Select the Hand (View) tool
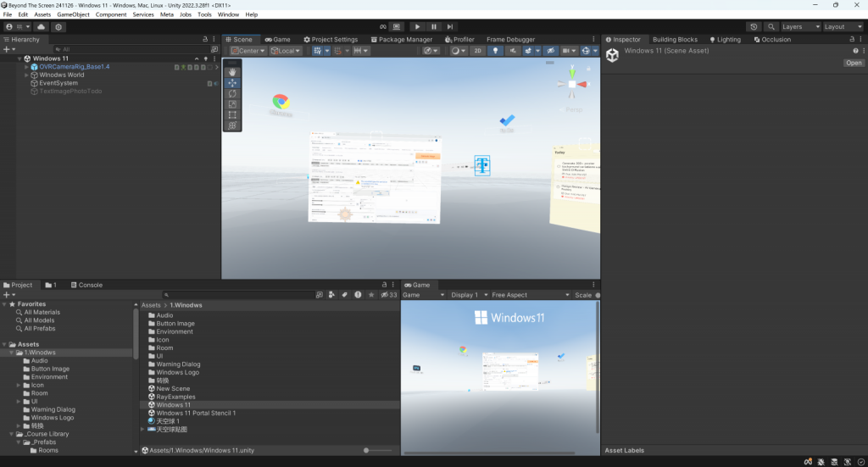The height and width of the screenshot is (467, 868). [232, 72]
